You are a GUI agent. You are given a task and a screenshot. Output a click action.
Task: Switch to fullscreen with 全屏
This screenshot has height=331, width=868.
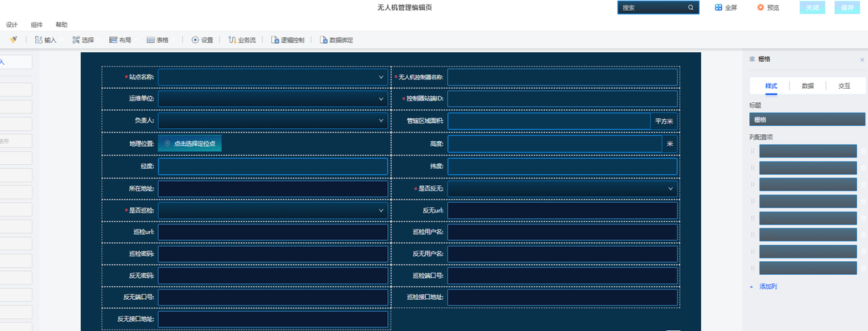pyautogui.click(x=726, y=8)
